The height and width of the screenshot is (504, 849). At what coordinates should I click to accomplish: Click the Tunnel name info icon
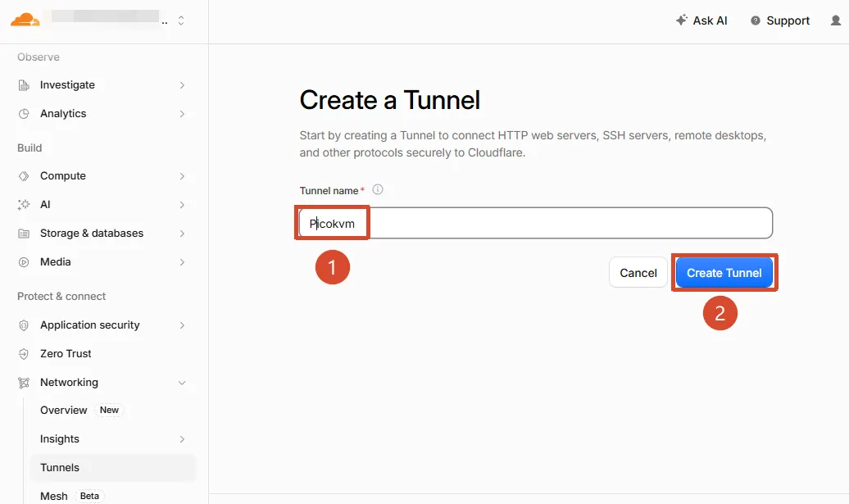pos(378,189)
